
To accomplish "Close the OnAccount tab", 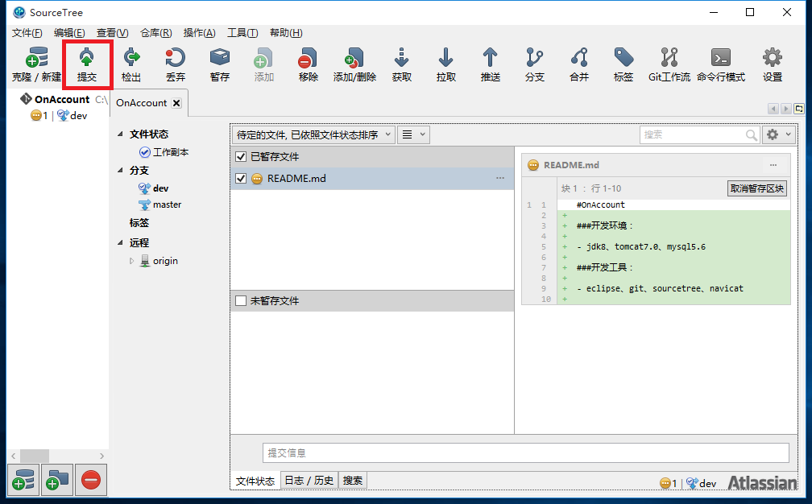I will click(x=176, y=103).
